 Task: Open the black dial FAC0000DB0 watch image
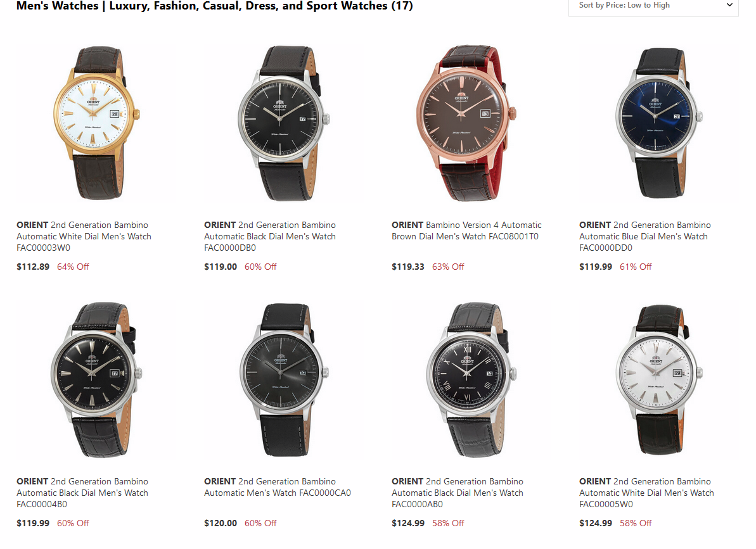pos(283,122)
